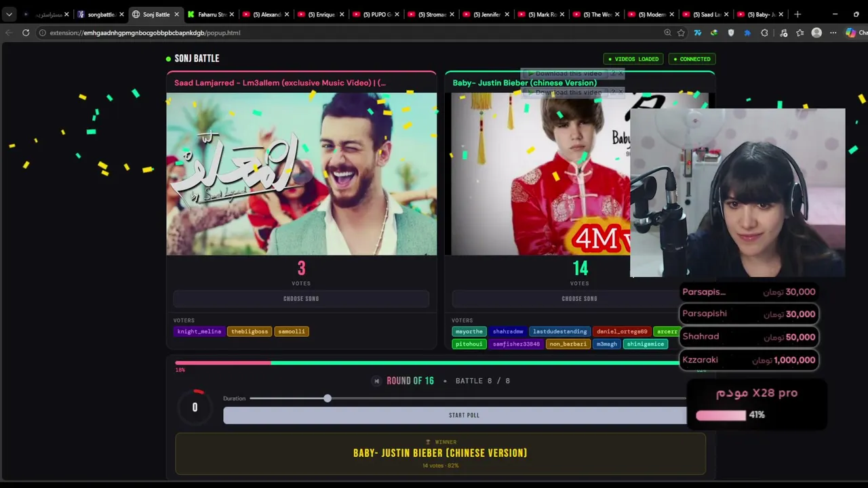This screenshot has height=488, width=868.
Task: Open the Favorites list icon
Action: point(800,33)
